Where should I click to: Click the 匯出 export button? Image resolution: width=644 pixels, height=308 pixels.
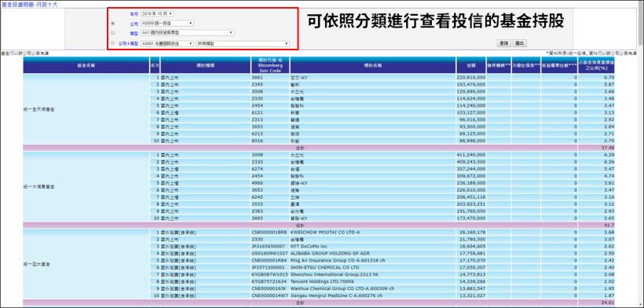coord(520,43)
